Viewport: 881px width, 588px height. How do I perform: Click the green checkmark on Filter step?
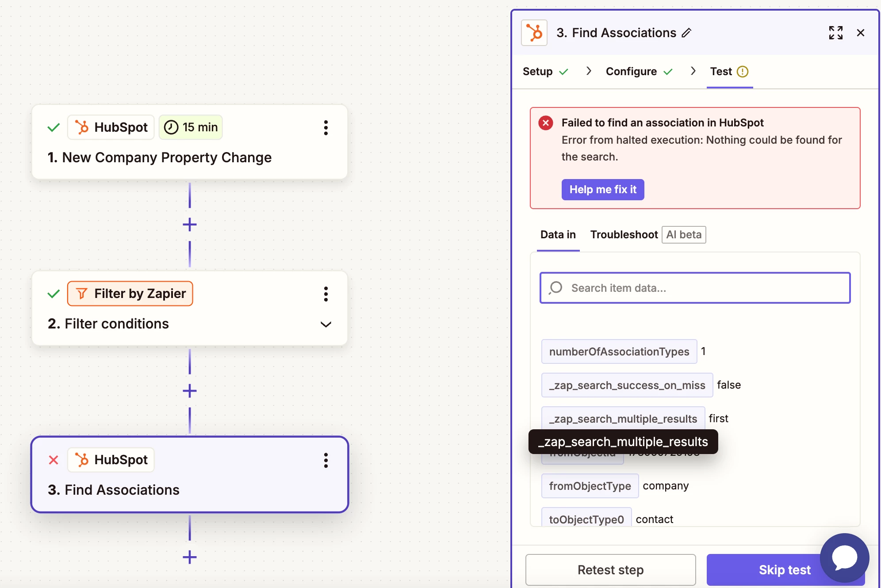[x=54, y=294]
